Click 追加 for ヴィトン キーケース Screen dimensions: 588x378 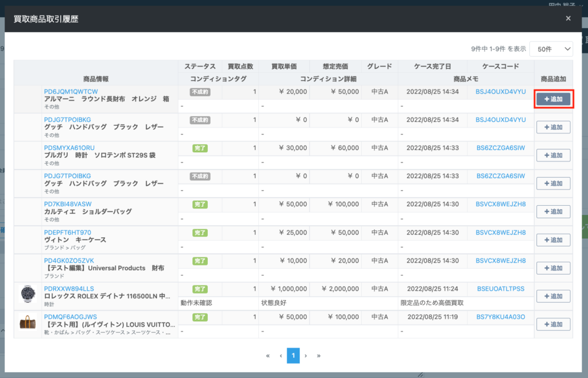553,240
